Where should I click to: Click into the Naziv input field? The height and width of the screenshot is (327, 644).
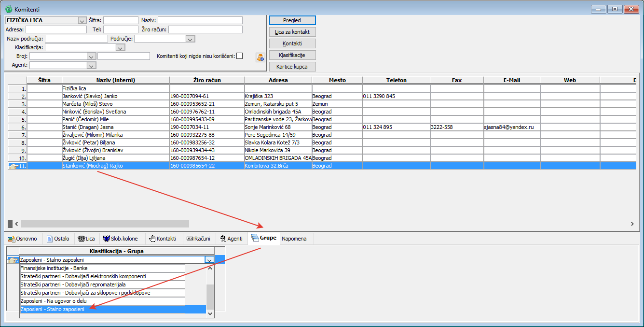click(200, 20)
